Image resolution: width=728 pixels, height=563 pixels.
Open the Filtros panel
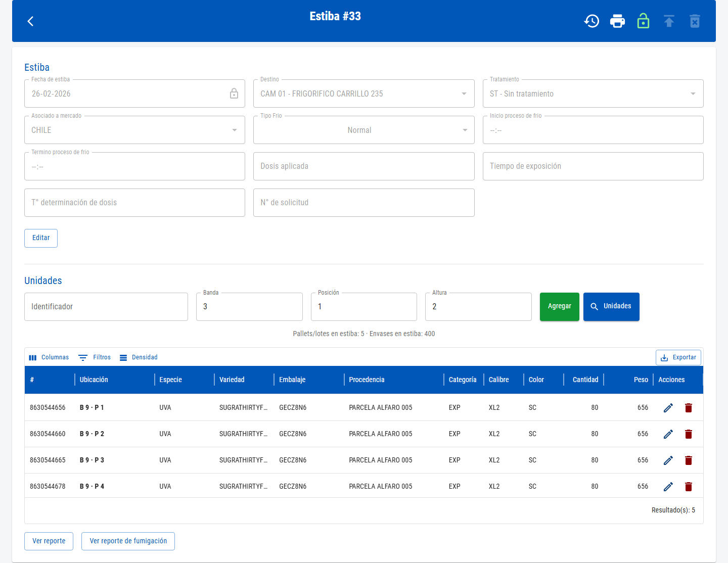pos(95,357)
